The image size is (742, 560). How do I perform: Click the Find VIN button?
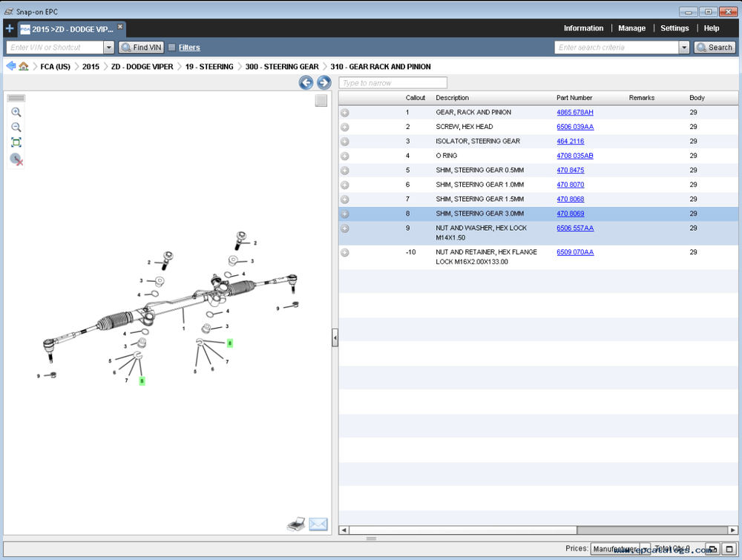pyautogui.click(x=141, y=47)
